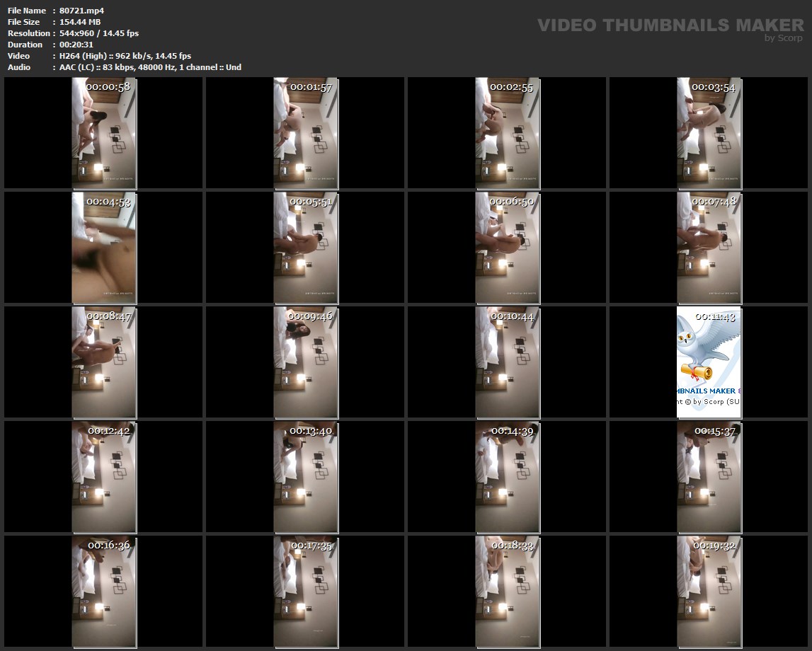Select the last thumbnail at 00:19:32
This screenshot has width=812, height=651.
(709, 592)
